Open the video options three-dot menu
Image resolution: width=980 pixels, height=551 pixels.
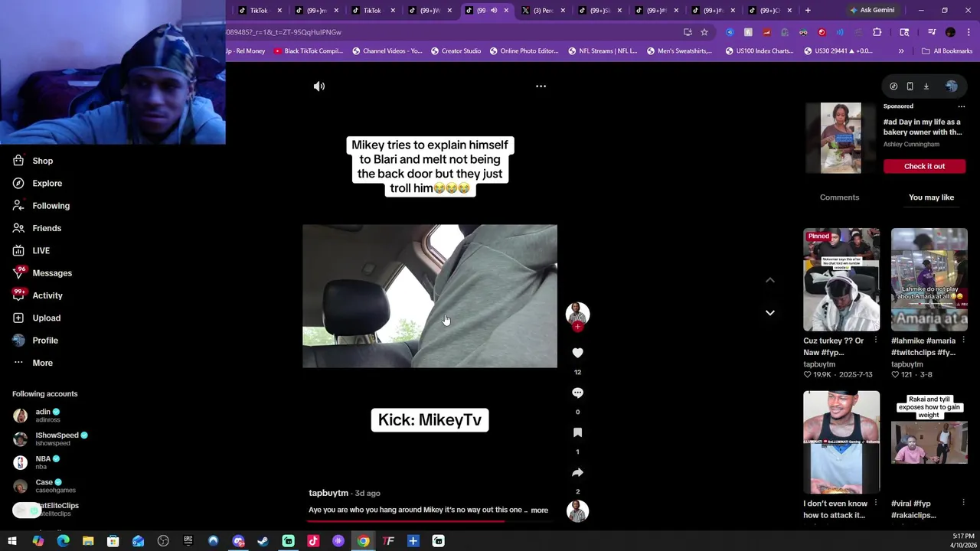point(541,86)
